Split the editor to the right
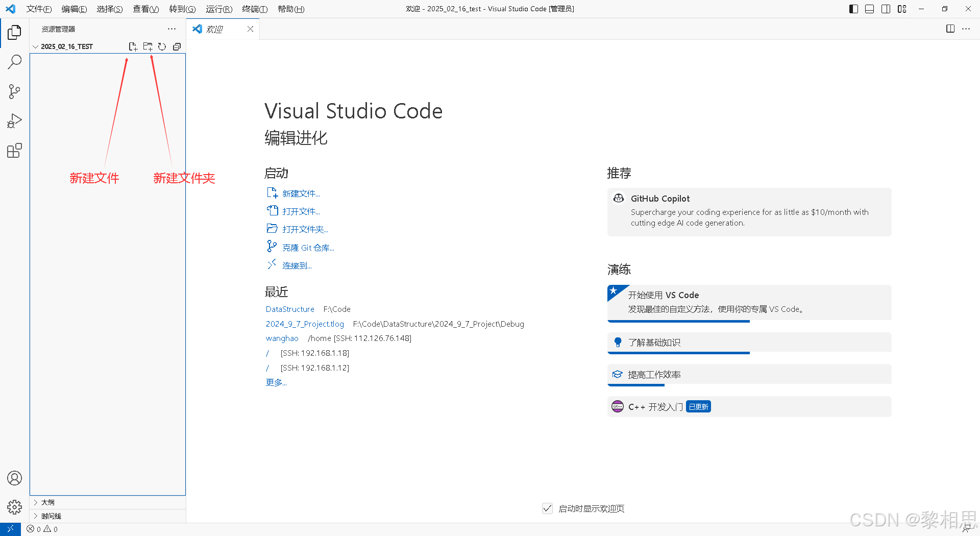This screenshot has height=536, width=980. 950,29
